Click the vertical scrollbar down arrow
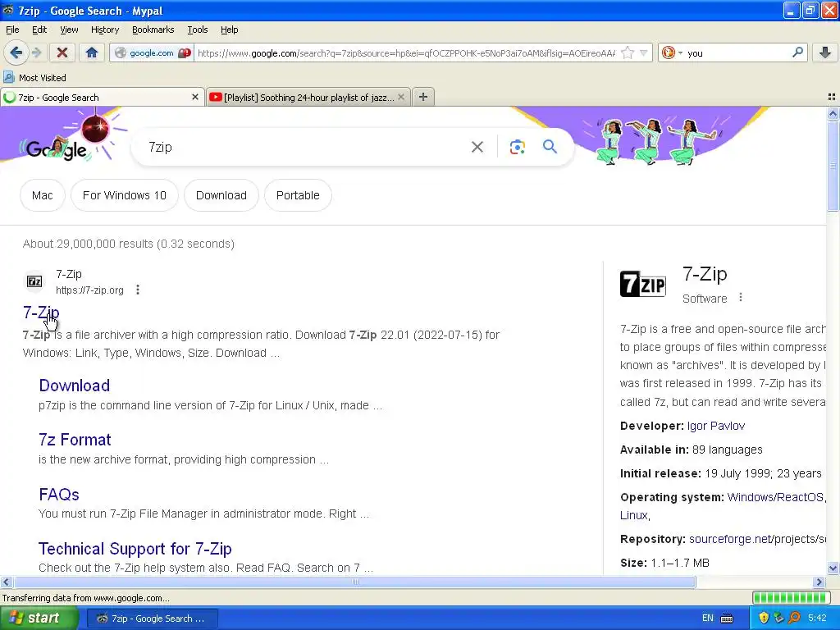Image resolution: width=840 pixels, height=630 pixels. (833, 568)
